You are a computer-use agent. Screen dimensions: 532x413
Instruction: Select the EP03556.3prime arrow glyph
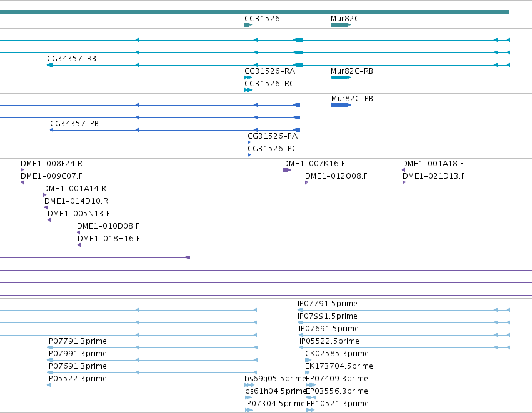[x=311, y=397]
